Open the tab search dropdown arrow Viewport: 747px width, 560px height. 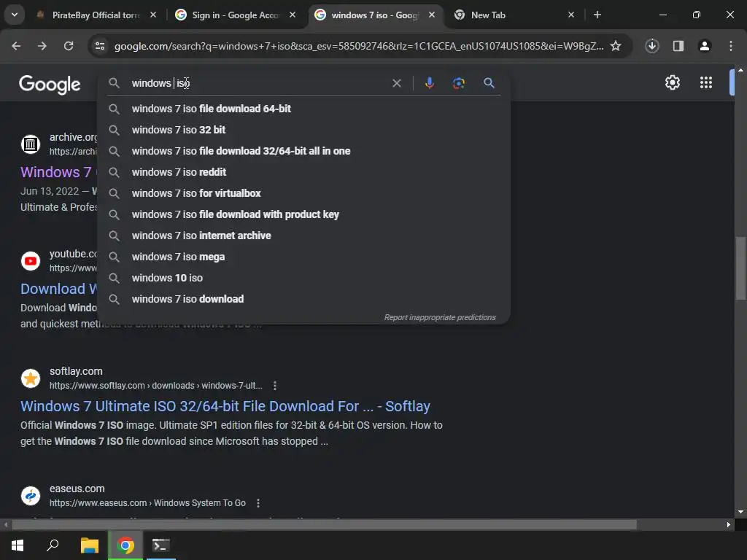coord(15,15)
